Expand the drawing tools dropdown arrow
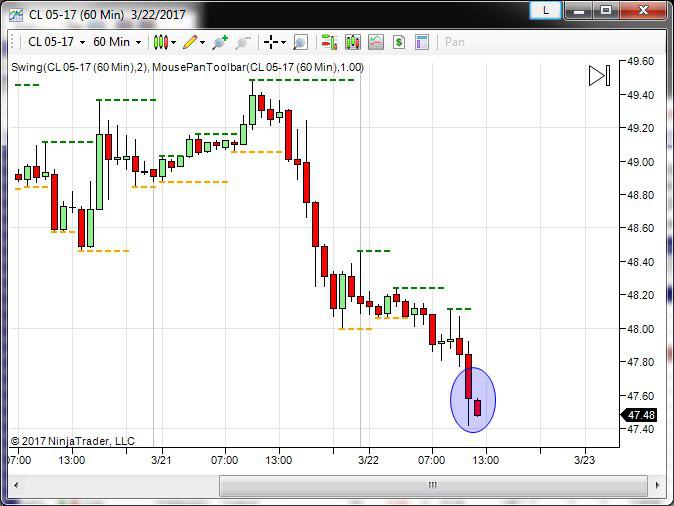 [202, 43]
